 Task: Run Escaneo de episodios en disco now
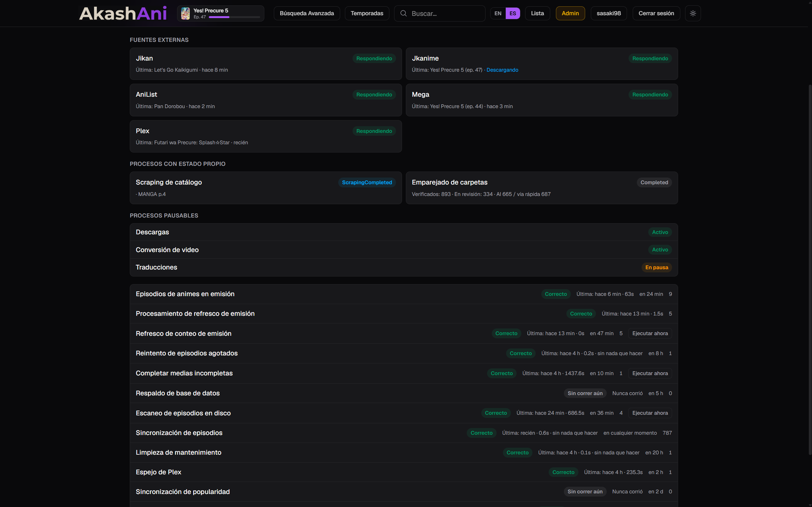click(x=650, y=413)
